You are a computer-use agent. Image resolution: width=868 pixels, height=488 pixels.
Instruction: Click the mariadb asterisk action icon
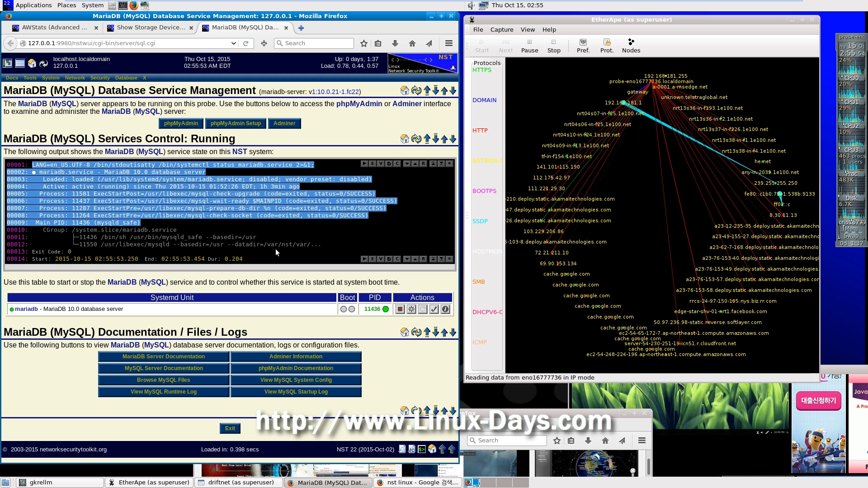point(411,309)
